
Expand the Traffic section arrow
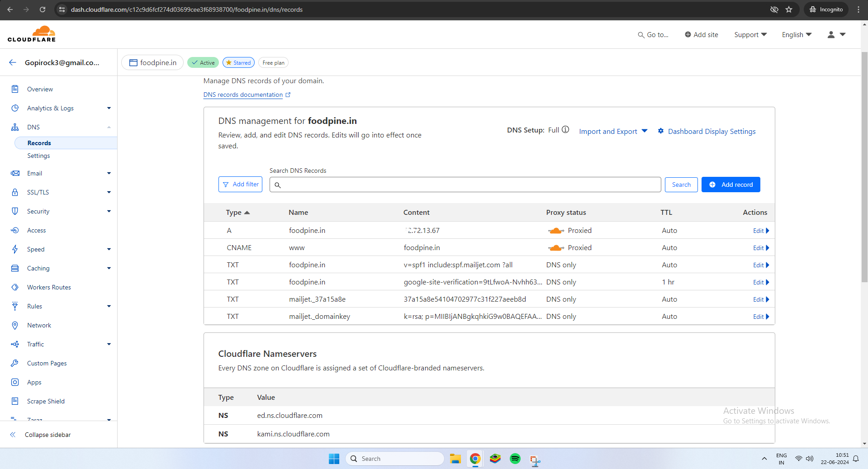click(x=109, y=344)
